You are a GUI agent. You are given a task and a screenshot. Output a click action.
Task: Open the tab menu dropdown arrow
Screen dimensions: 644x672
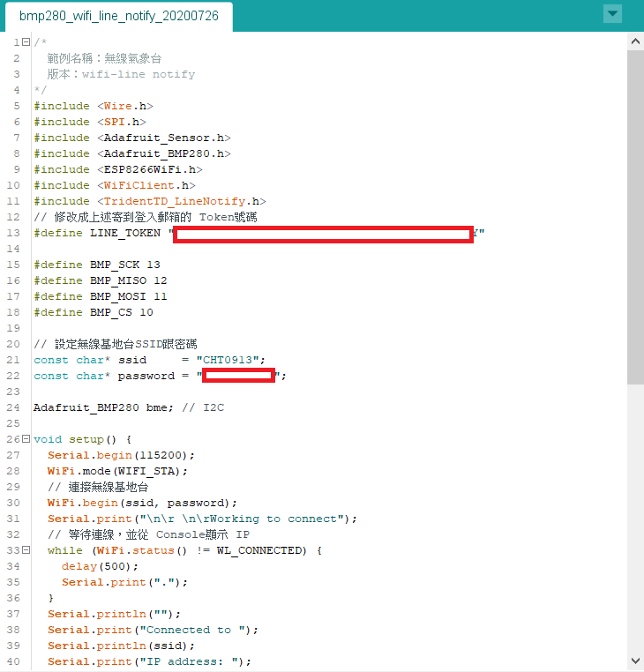(612, 14)
